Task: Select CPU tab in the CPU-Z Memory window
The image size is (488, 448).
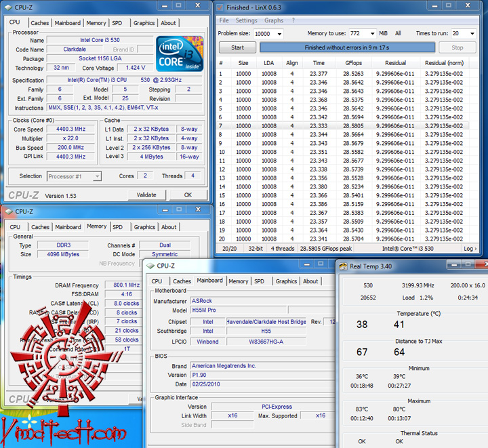Action: point(15,227)
